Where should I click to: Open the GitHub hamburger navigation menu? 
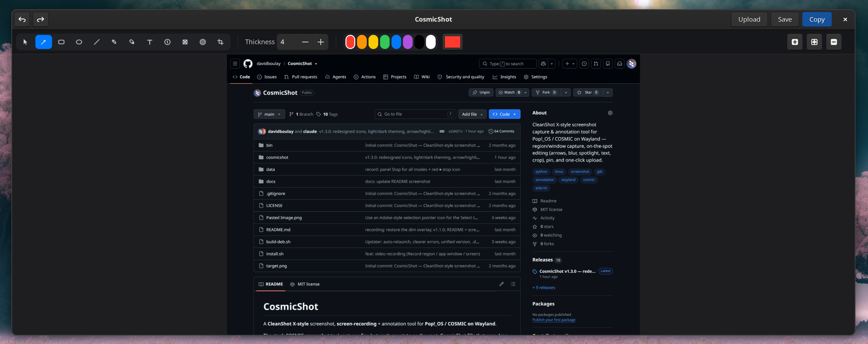coord(235,64)
